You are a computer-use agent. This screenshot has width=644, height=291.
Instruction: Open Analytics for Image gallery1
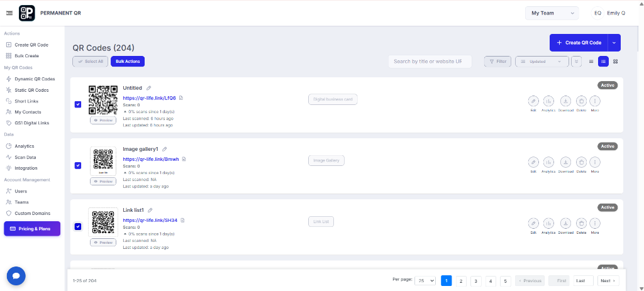pyautogui.click(x=548, y=162)
